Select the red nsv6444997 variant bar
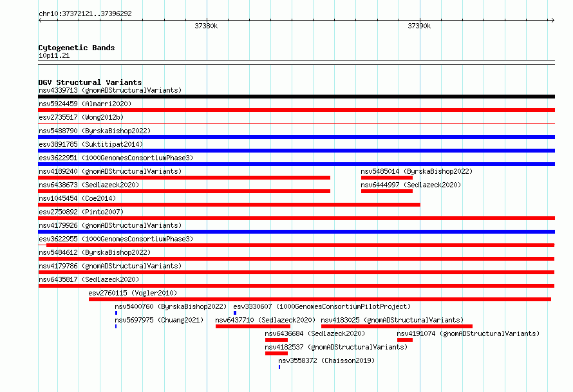Viewport: 573px width, 392px height. [387, 191]
